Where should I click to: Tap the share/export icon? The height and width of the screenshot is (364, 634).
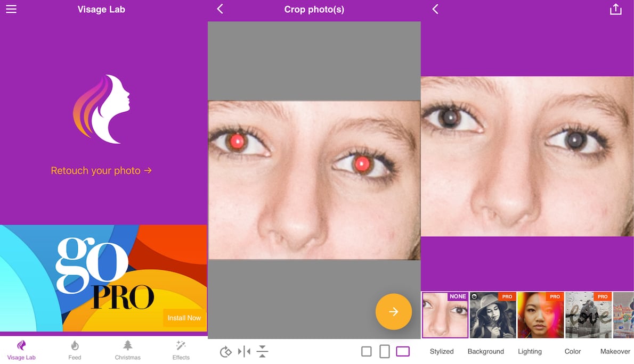[x=615, y=10]
